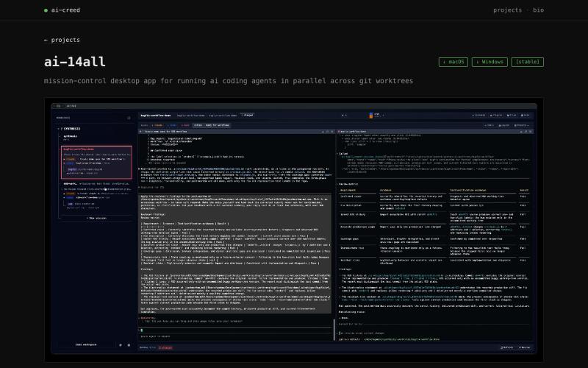
Task: Click the 'ai-14all' project heading
Action: pos(75,62)
